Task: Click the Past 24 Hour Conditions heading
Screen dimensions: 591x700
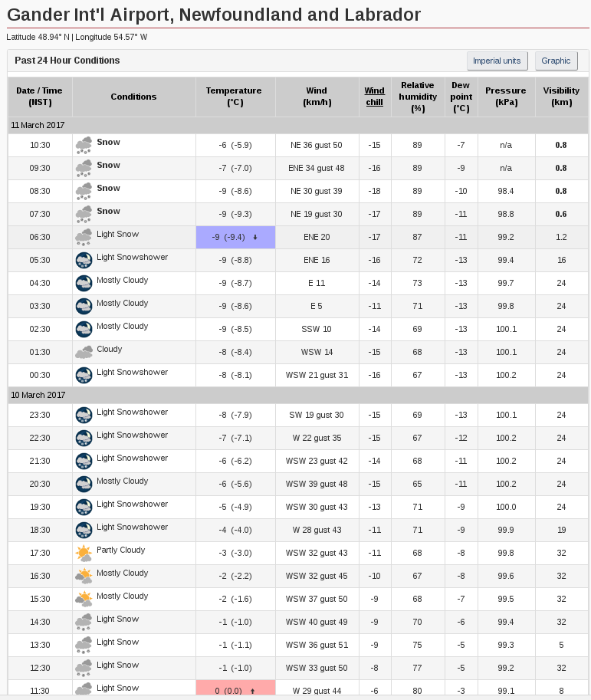Action: click(67, 61)
